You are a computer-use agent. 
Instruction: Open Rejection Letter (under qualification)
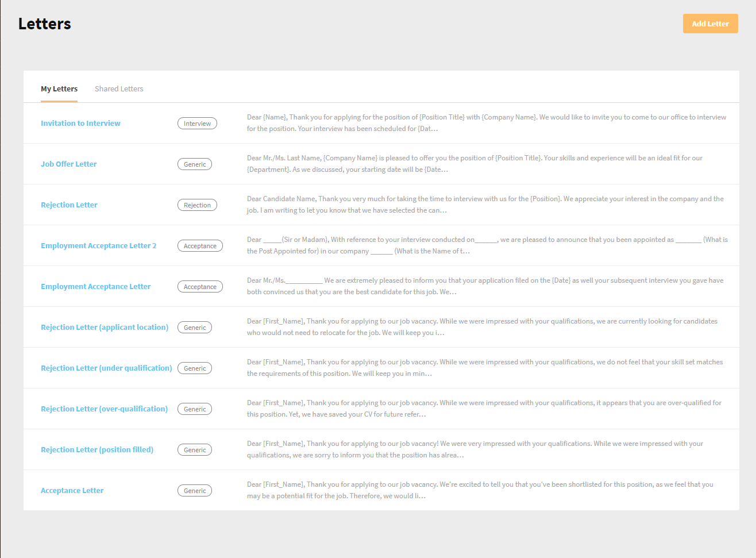106,368
